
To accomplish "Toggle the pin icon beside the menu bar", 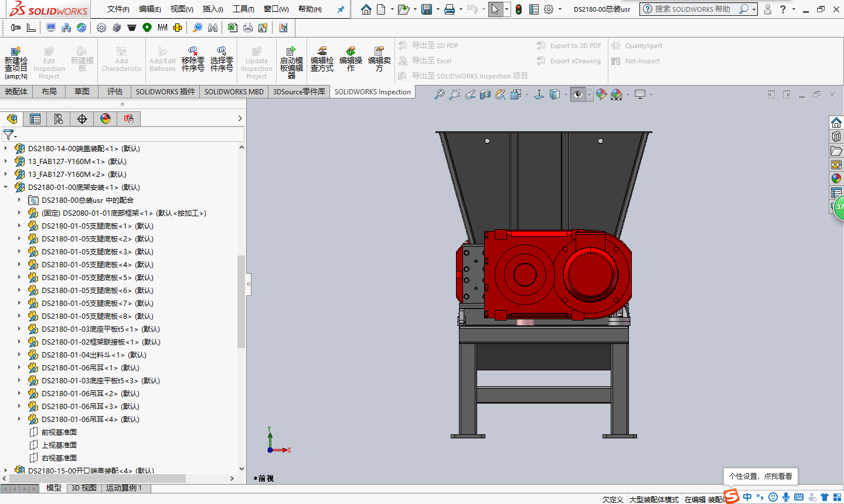I will coord(341,9).
